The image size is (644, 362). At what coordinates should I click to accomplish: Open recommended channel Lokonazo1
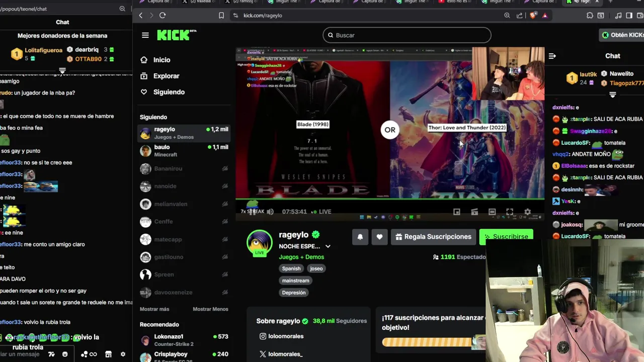pos(184,340)
